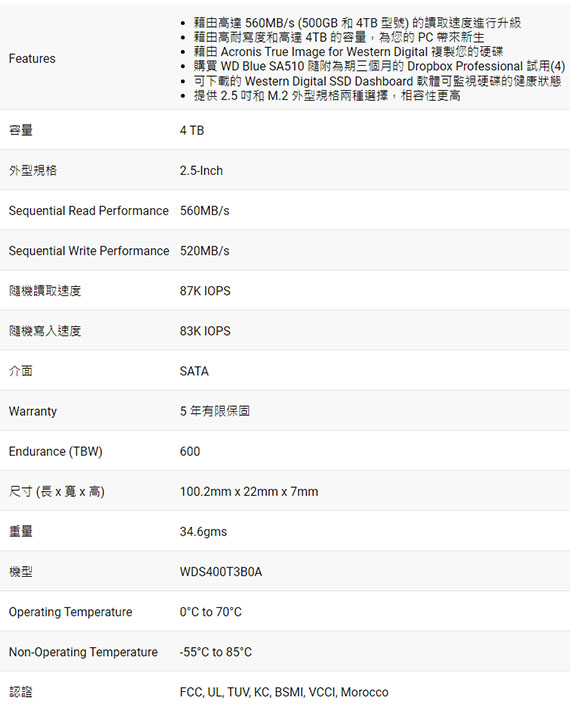Click the Endurance (TBW) label

coord(56,451)
